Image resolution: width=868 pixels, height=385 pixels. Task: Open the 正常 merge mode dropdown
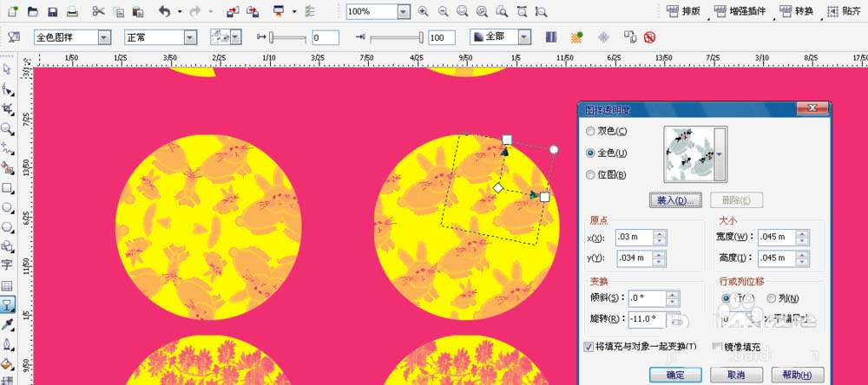pos(190,37)
